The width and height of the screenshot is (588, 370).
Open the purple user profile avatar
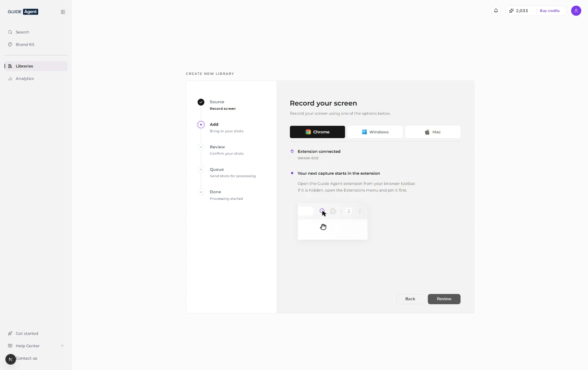pyautogui.click(x=576, y=11)
